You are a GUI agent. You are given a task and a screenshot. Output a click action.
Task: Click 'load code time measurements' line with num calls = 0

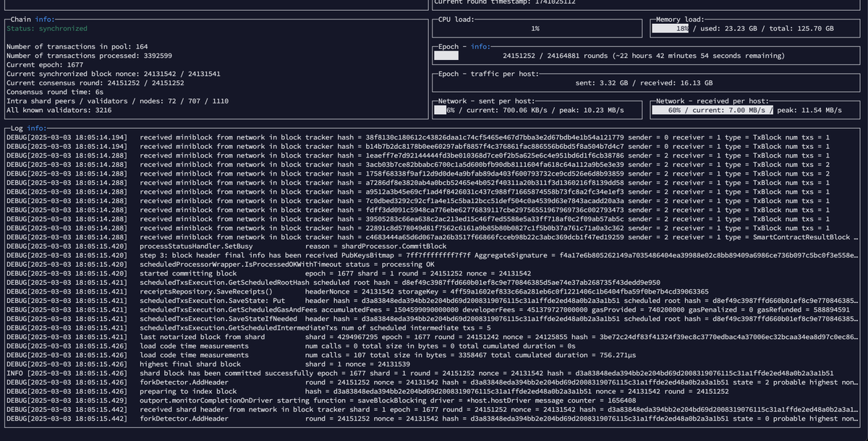(291, 345)
